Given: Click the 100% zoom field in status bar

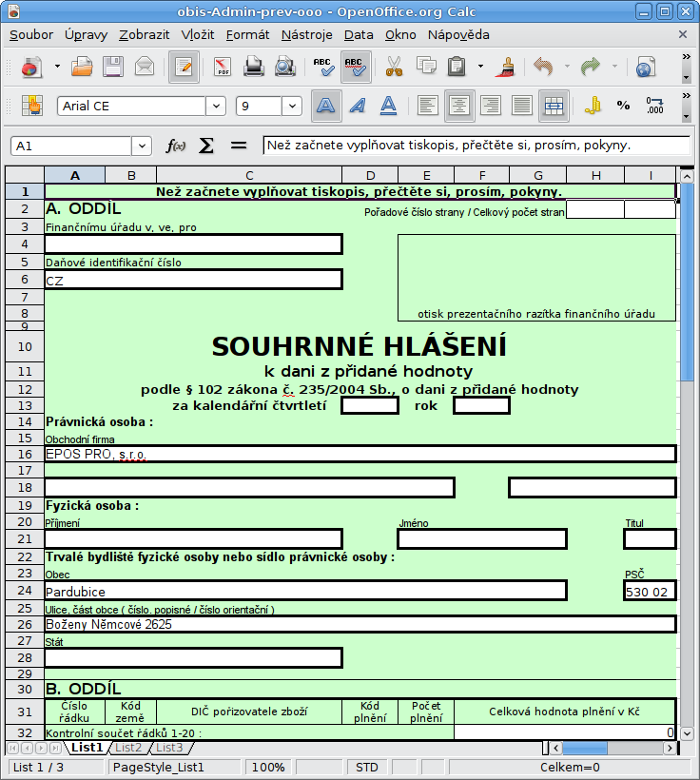Looking at the screenshot, I should point(268,767).
